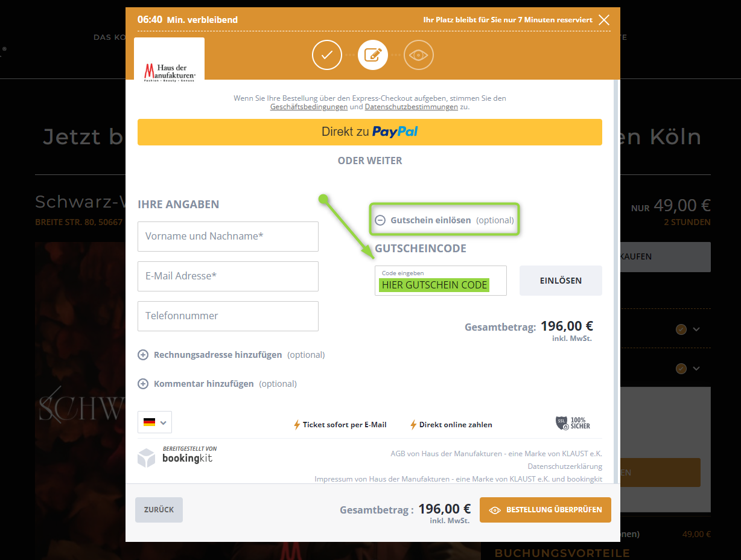Click the SSL 100% Sicher badge
This screenshot has height=560, width=741.
click(x=573, y=423)
